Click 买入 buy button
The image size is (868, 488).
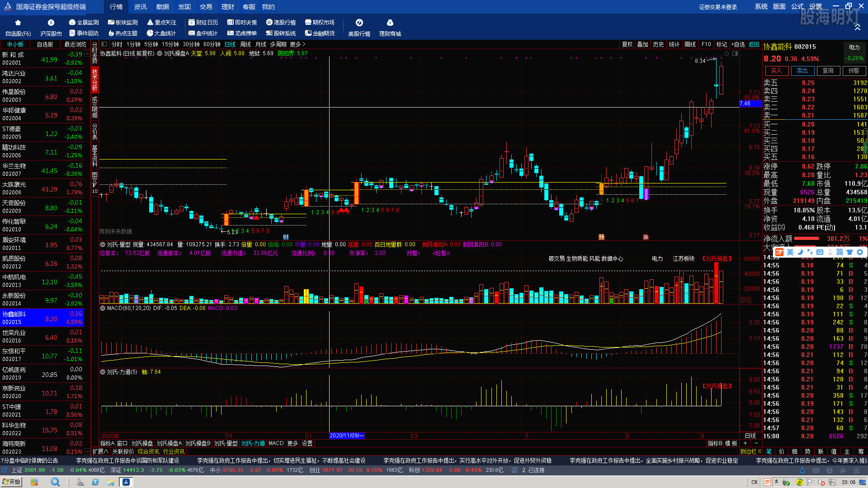[x=777, y=70]
